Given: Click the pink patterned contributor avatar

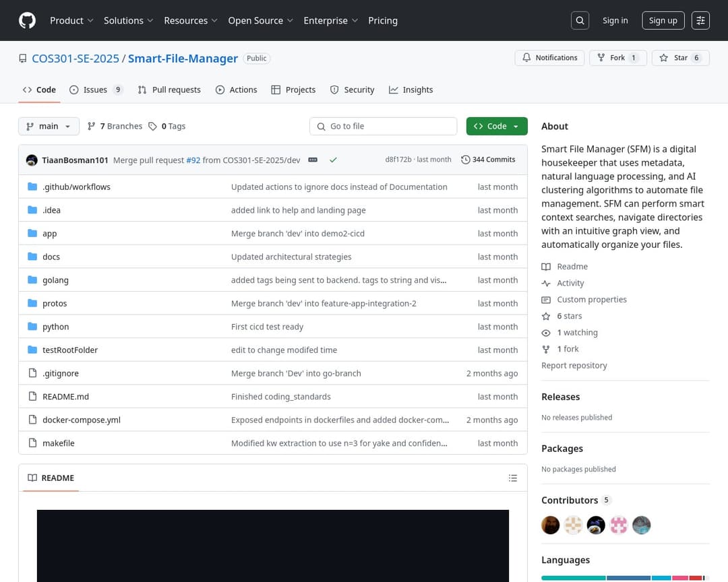Looking at the screenshot, I should point(618,525).
